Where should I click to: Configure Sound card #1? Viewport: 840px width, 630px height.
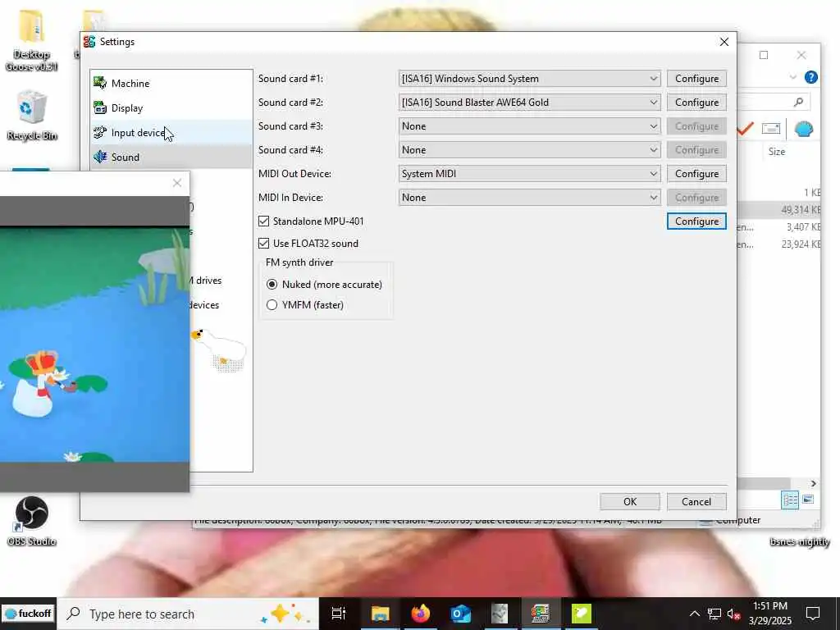(696, 79)
